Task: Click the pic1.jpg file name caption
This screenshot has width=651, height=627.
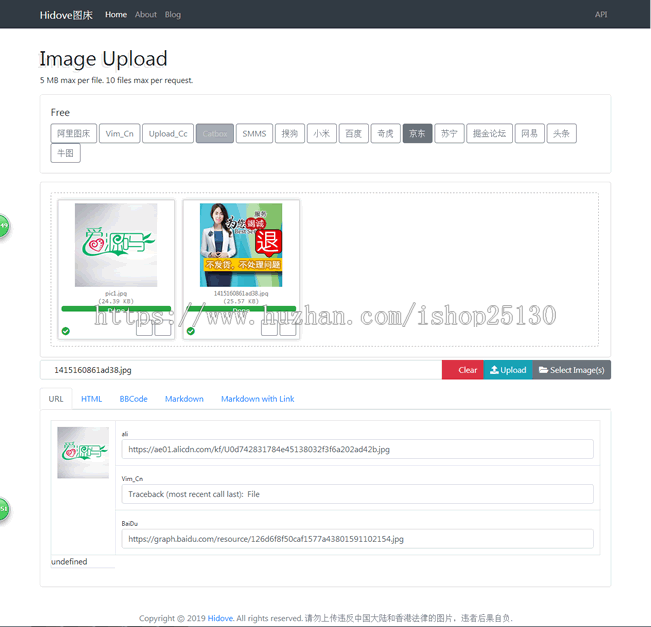Action: pyautogui.click(x=116, y=294)
